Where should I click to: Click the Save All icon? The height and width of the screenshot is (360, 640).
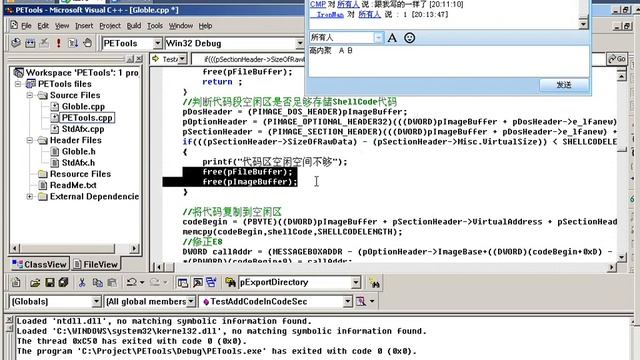[x=63, y=282]
